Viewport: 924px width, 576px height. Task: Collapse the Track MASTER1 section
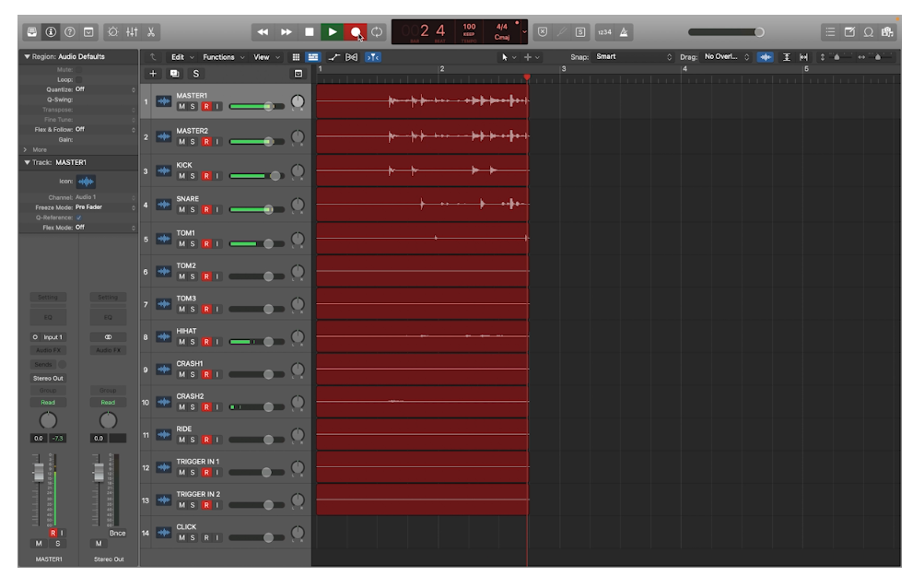pos(27,162)
